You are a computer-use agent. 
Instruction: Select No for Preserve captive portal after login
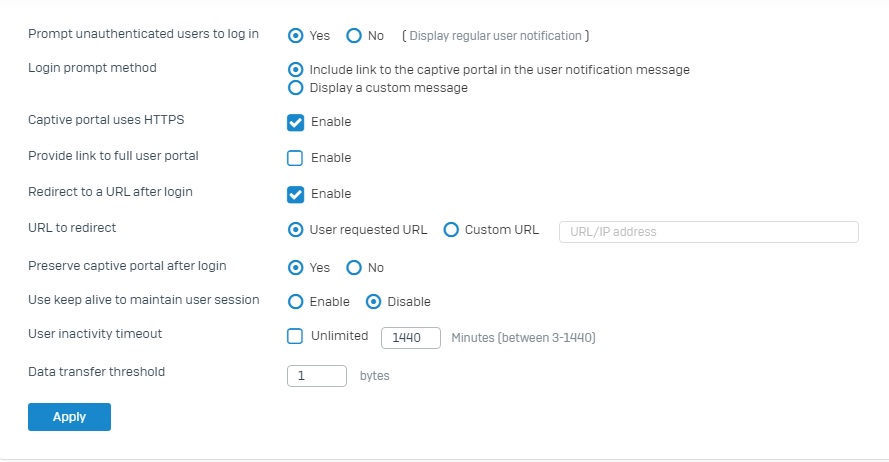354,268
